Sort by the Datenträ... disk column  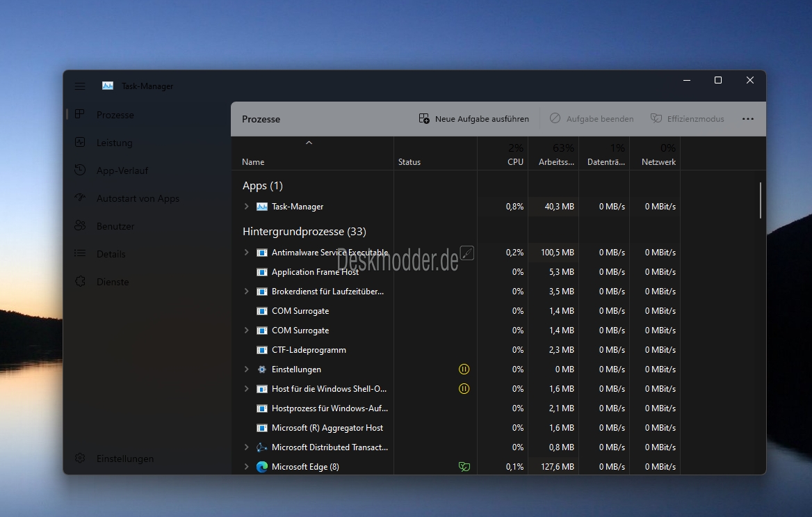pyautogui.click(x=604, y=154)
